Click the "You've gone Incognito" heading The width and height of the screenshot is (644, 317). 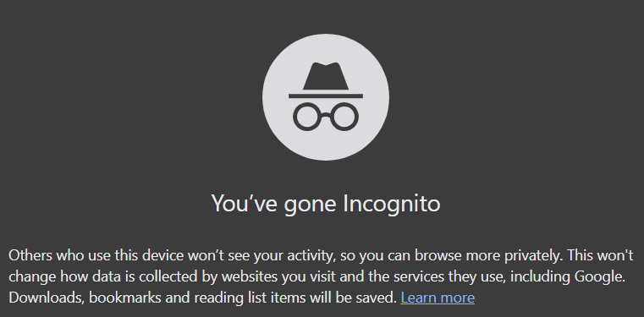[x=326, y=204]
